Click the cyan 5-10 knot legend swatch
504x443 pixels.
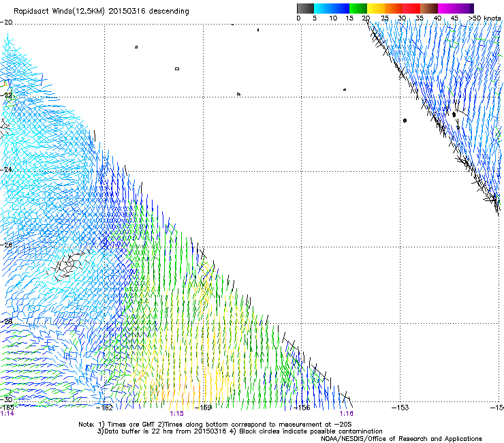pyautogui.click(x=323, y=8)
